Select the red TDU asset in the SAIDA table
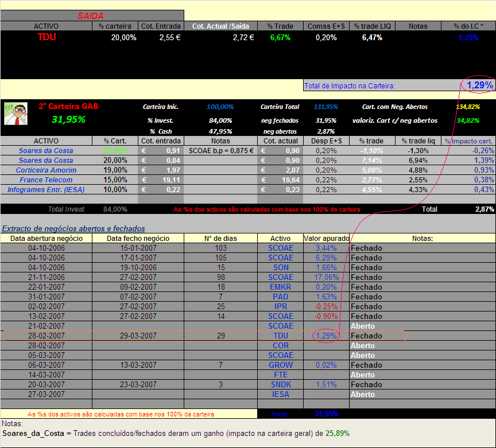 tap(46, 37)
